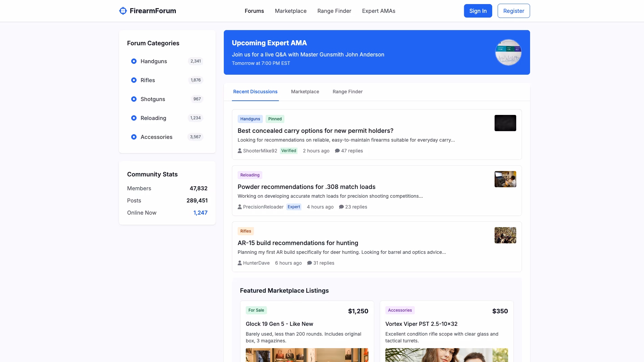Click the user icon next to HunterDave
Viewport: 644px width, 362px height.
click(x=239, y=263)
